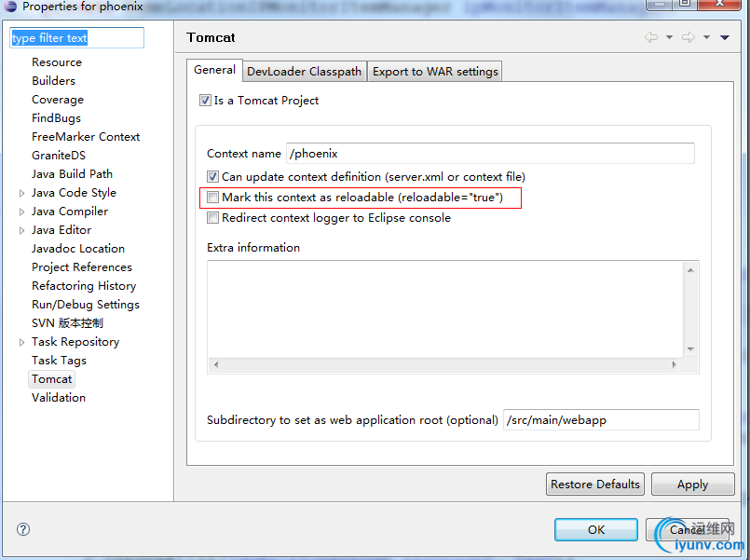The width and height of the screenshot is (750, 560).
Task: Open the view menu dropdown triangle
Action: (725, 37)
